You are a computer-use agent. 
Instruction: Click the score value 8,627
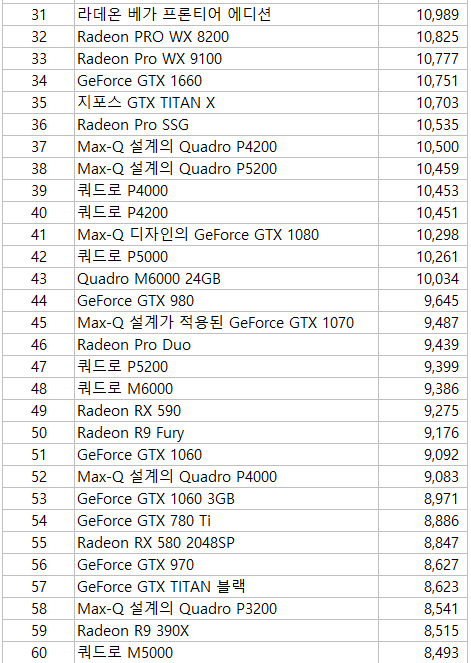tap(441, 565)
